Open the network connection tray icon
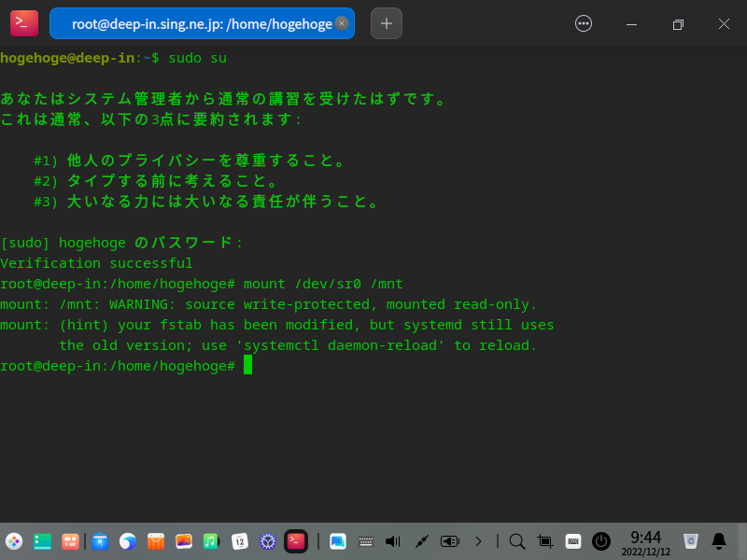The image size is (747, 560). point(422,541)
